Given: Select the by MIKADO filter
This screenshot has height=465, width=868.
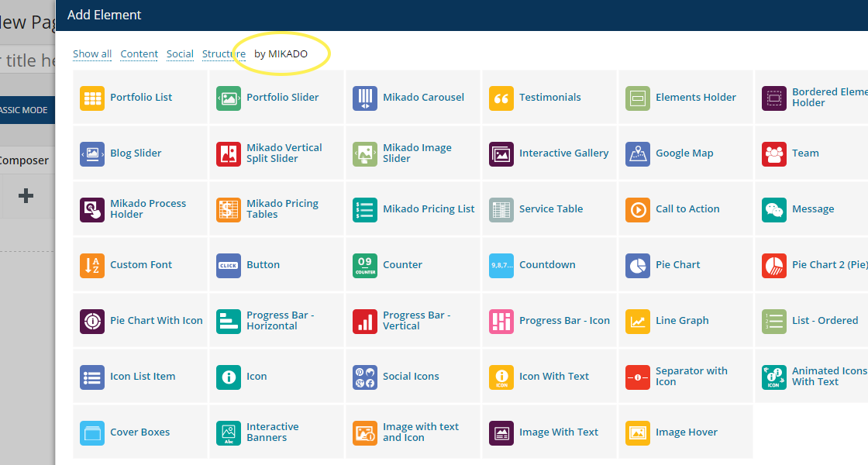Looking at the screenshot, I should [281, 54].
